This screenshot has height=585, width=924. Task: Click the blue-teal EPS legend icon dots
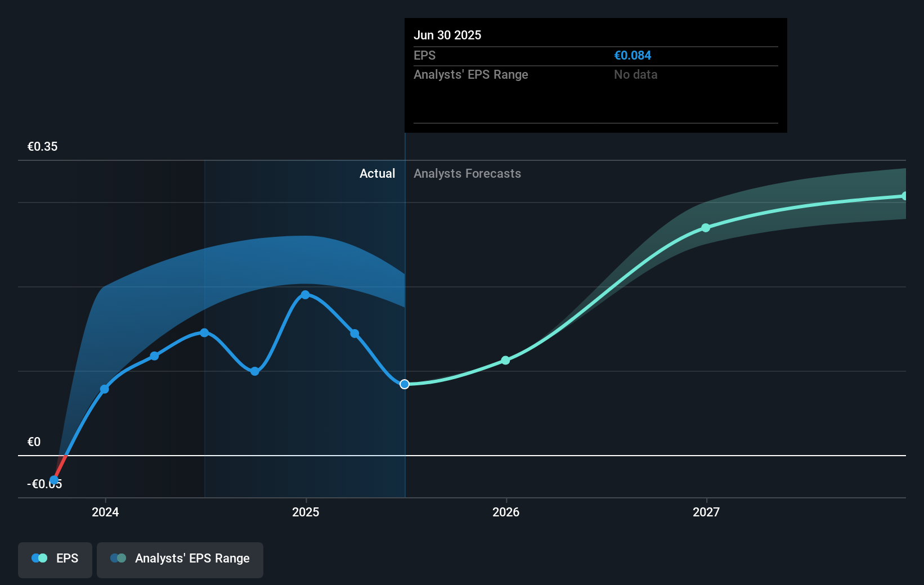pos(39,558)
